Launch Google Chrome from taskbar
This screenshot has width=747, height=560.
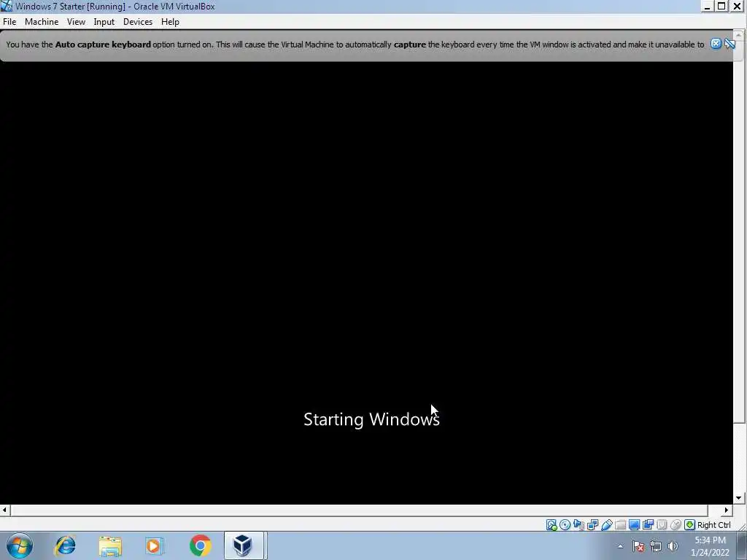(x=200, y=545)
